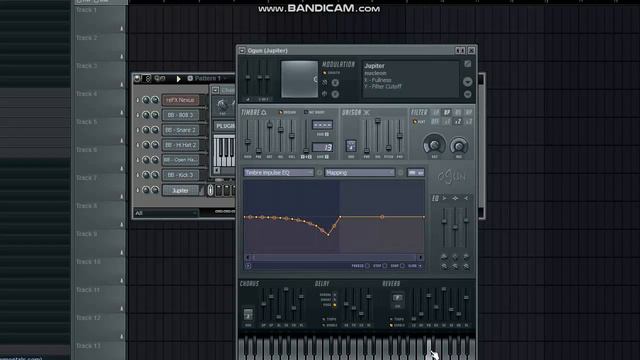Click the timbre seed display field
This screenshot has width=640, height=360.
tap(322, 125)
